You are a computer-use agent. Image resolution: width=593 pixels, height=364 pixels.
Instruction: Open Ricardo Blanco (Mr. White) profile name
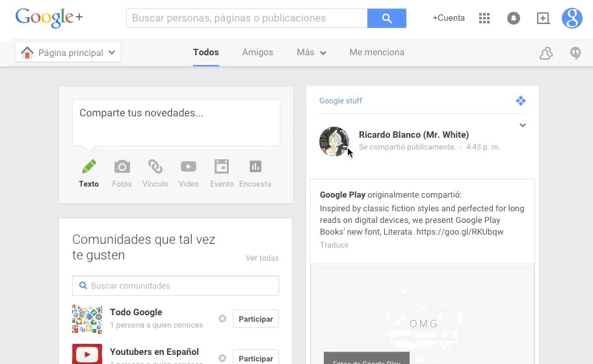[x=414, y=135]
